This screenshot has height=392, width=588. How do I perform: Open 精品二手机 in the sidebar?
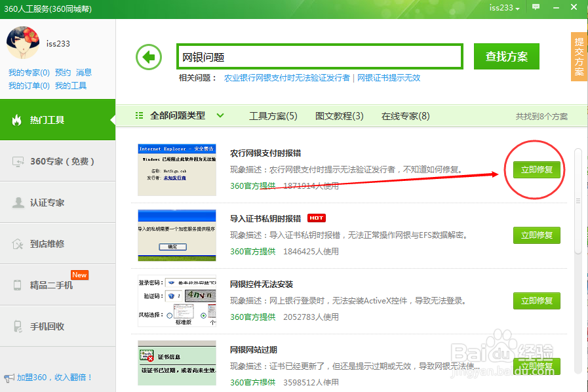click(58, 285)
